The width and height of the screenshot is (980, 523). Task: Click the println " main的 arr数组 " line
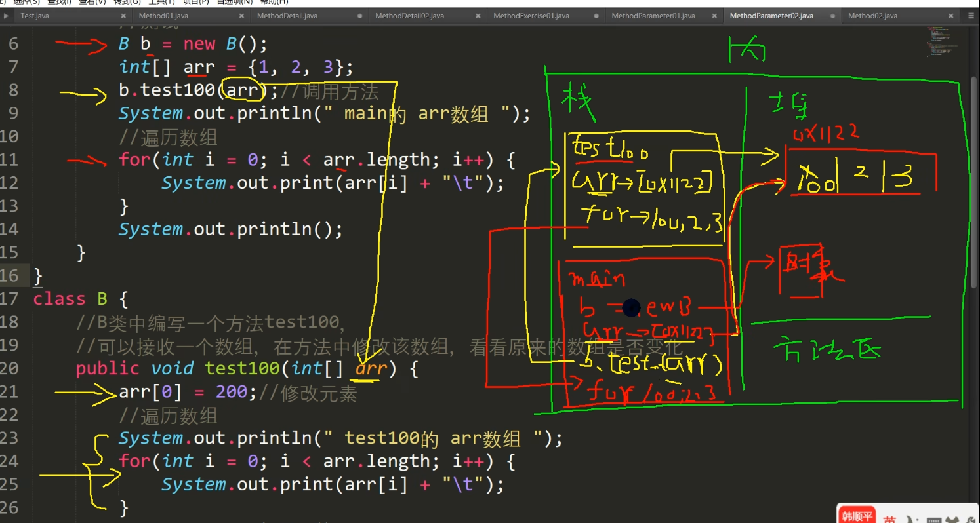[325, 113]
